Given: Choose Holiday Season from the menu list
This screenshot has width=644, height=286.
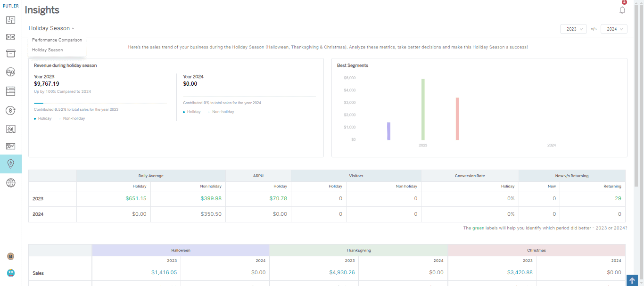Looking at the screenshot, I should [47, 50].
